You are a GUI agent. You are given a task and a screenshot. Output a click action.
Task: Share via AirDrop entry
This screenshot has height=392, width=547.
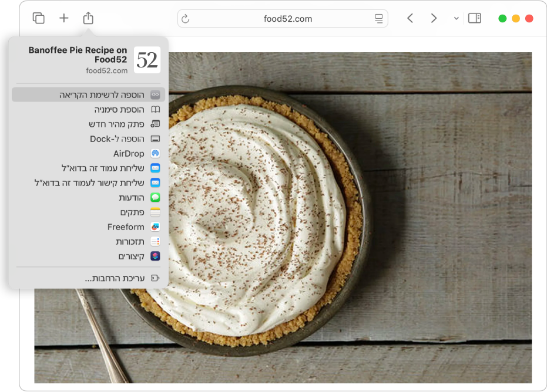click(88, 153)
